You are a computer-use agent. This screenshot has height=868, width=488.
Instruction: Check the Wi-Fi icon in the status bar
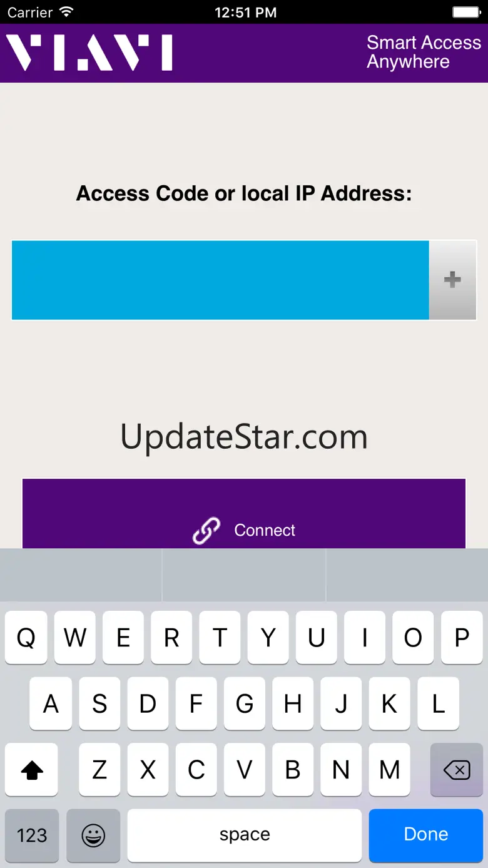coord(66,12)
